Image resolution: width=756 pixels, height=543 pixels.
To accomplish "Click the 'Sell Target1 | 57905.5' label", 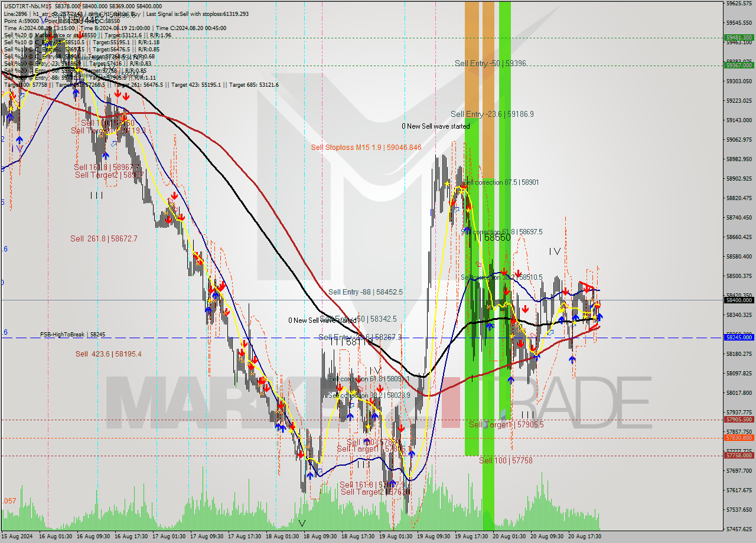I will point(506,424).
